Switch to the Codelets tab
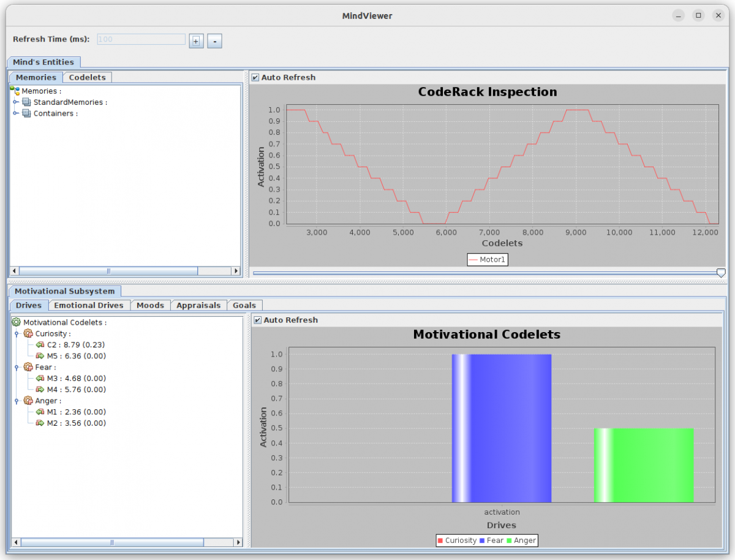The image size is (735, 560). (87, 77)
